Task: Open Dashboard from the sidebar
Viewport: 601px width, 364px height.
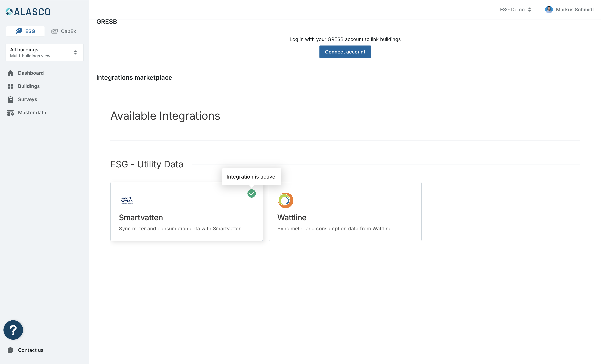Action: pos(31,73)
